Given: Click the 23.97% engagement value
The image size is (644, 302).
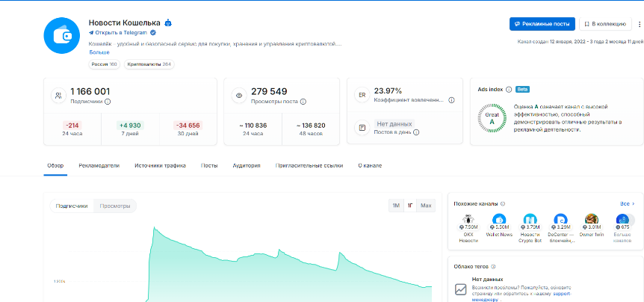Looking at the screenshot, I should [x=388, y=90].
